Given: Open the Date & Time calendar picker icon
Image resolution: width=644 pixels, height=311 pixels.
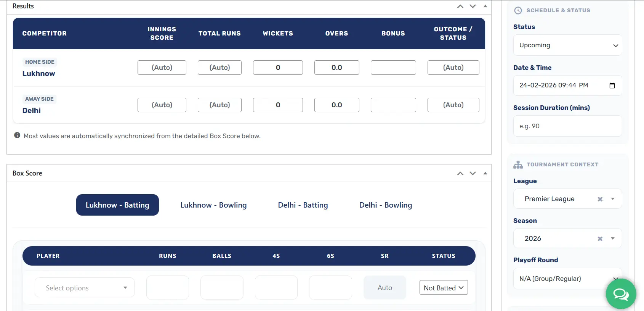Looking at the screenshot, I should [x=612, y=85].
